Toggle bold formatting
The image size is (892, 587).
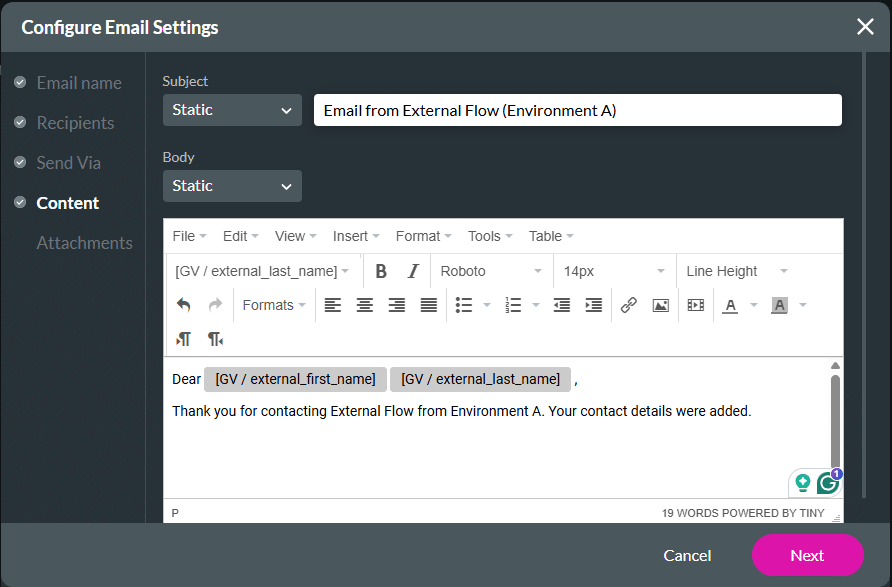(380, 271)
